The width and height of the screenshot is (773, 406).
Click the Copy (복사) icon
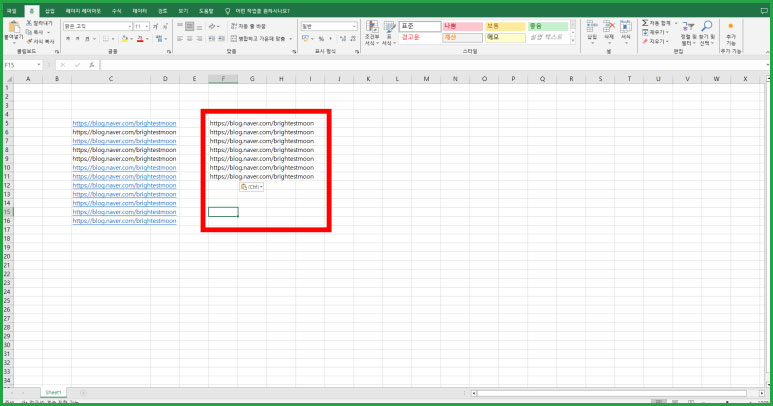pos(29,32)
